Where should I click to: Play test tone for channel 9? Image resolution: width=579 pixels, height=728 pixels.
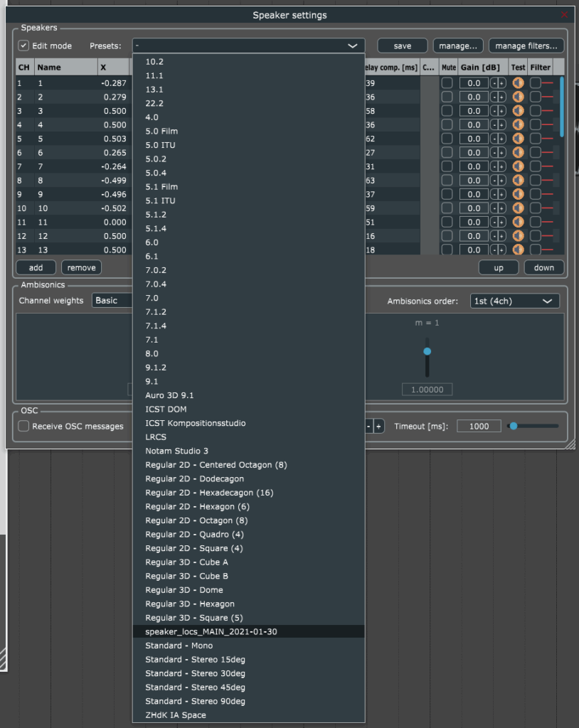[x=518, y=195]
